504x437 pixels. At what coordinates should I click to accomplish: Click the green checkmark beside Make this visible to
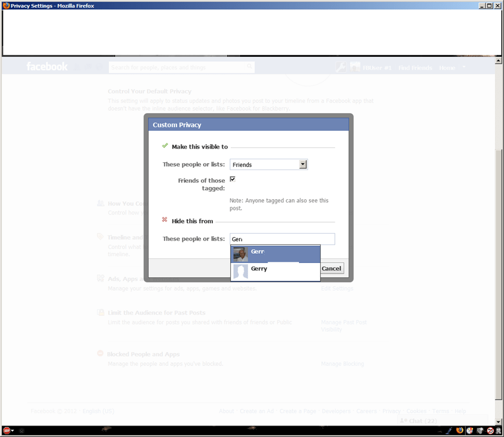(x=165, y=146)
